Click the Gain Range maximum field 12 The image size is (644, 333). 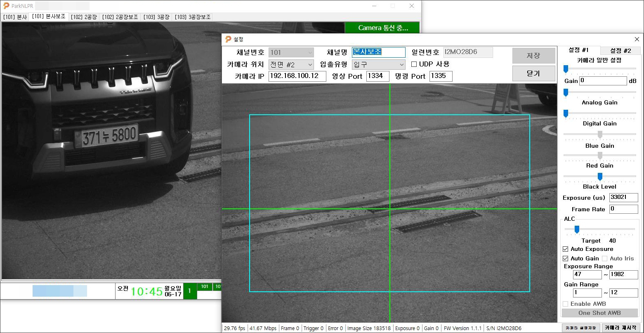(624, 293)
